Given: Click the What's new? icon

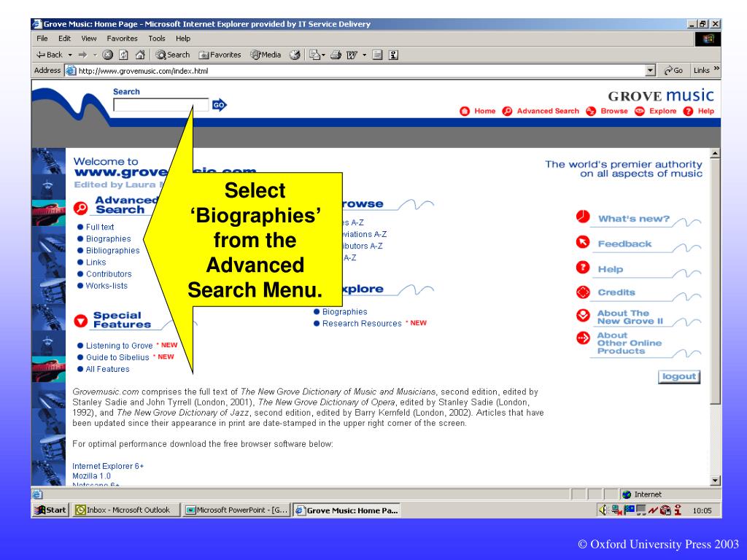Looking at the screenshot, I should (x=583, y=217).
